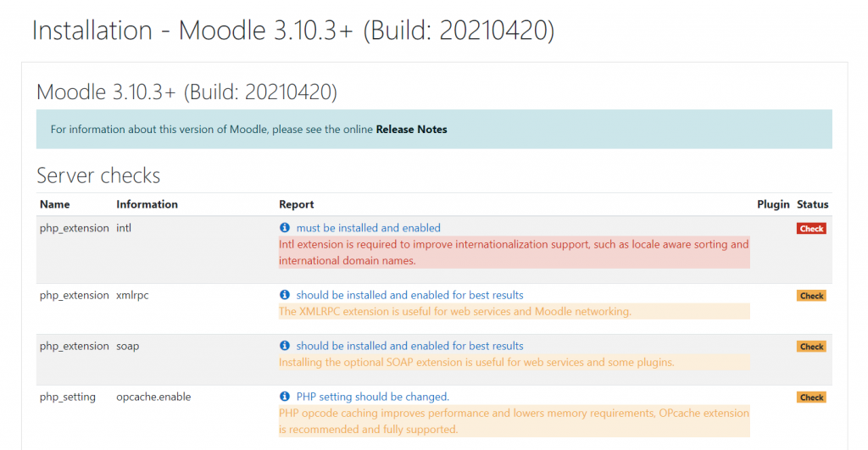This screenshot has width=868, height=450.
Task: Open xmlrpc 'should be installed' link
Action: (x=409, y=295)
